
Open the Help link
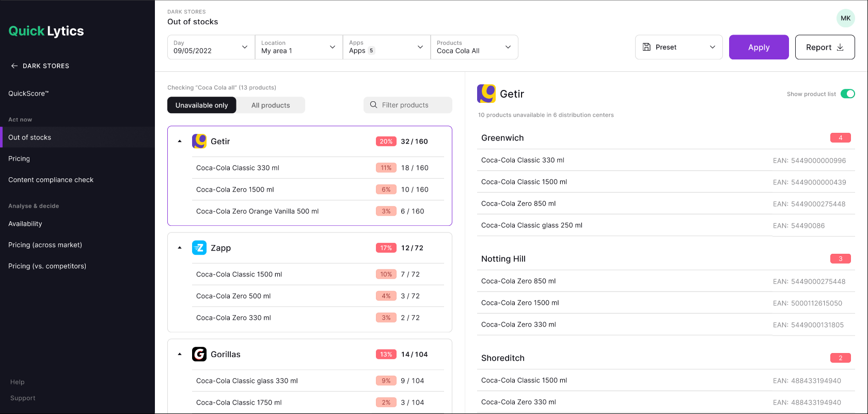[18, 382]
